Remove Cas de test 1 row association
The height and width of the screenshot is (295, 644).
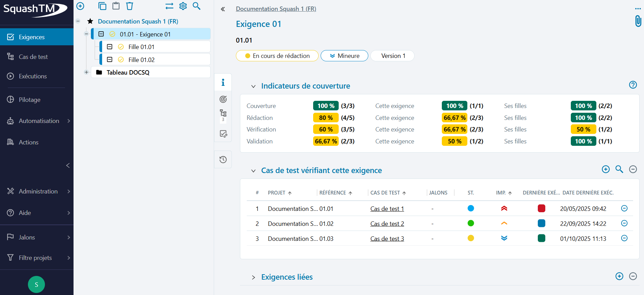point(624,208)
